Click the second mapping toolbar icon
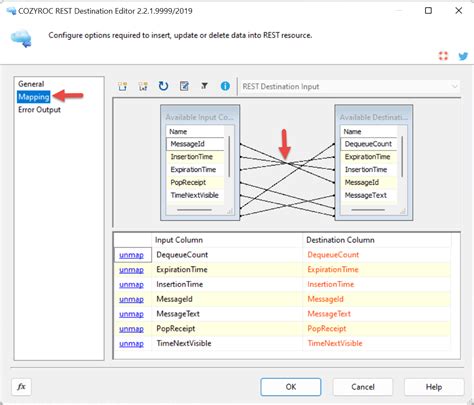Viewport: 474px width, 405px height. (143, 87)
